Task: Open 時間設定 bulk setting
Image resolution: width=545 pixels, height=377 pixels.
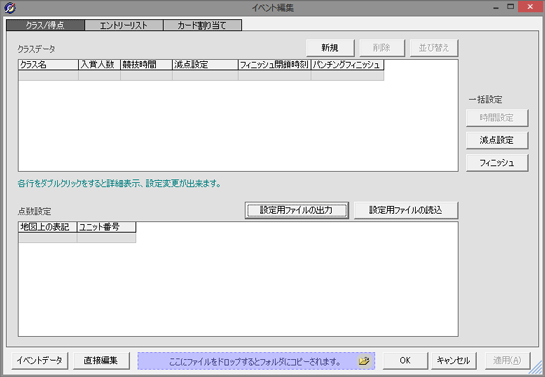Action: pyautogui.click(x=497, y=118)
